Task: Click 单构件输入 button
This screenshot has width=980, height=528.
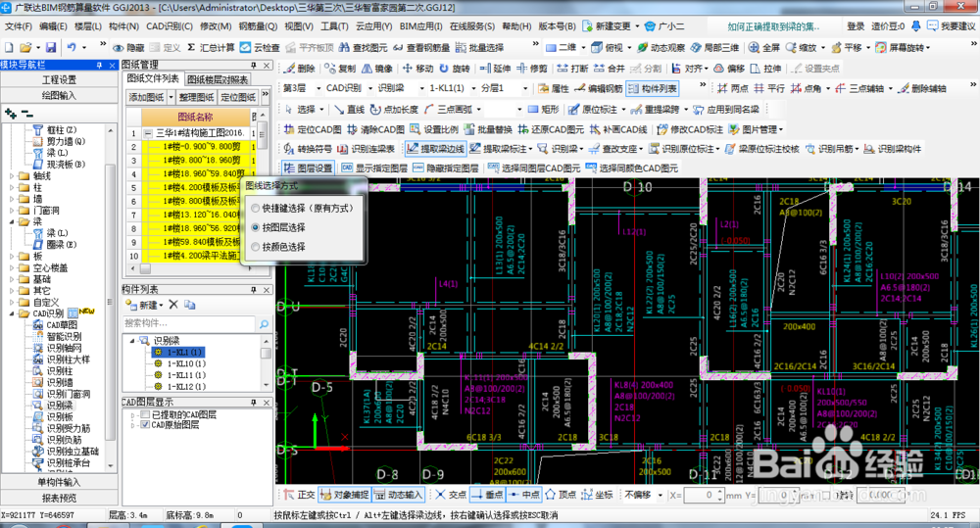Action: click(x=60, y=482)
